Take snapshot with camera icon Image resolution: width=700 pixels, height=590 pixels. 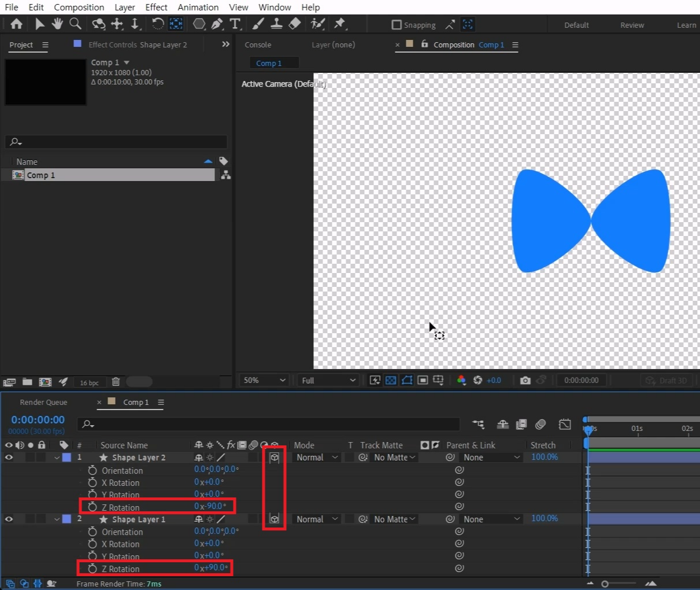[525, 380]
